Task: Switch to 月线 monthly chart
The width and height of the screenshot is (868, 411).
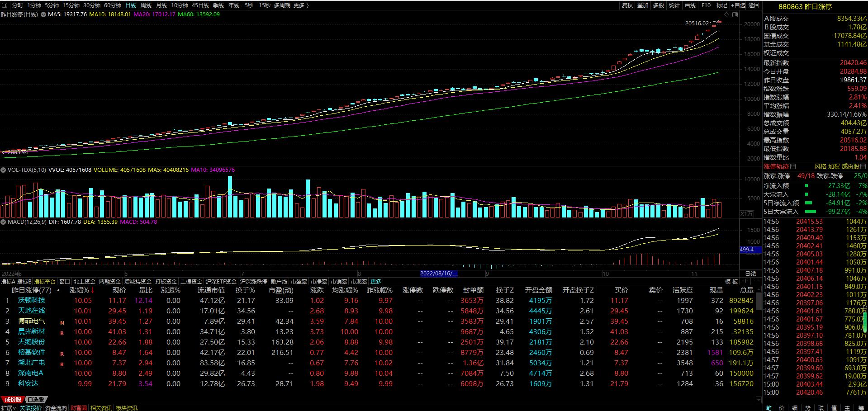Action: [x=161, y=5]
